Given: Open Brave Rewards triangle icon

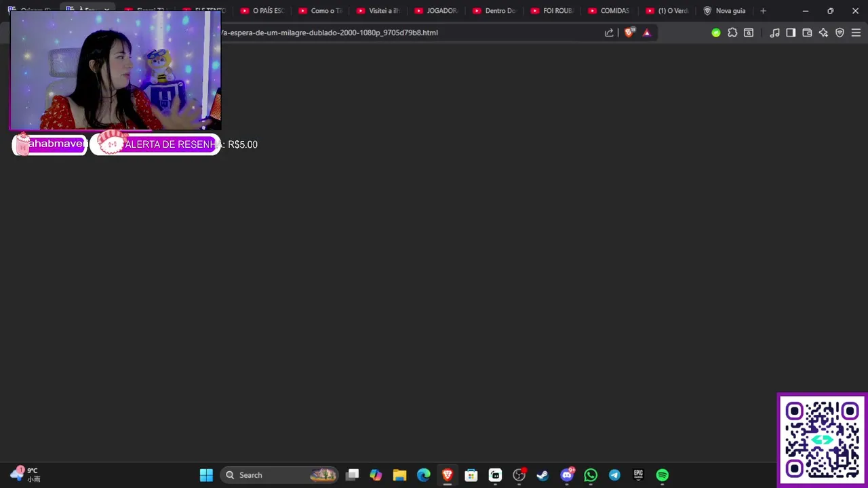Looking at the screenshot, I should [646, 33].
